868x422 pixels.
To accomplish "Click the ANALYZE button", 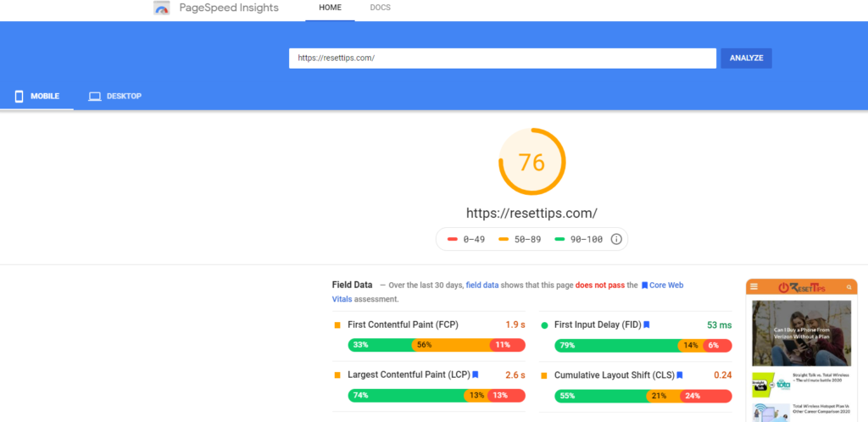I will point(746,58).
